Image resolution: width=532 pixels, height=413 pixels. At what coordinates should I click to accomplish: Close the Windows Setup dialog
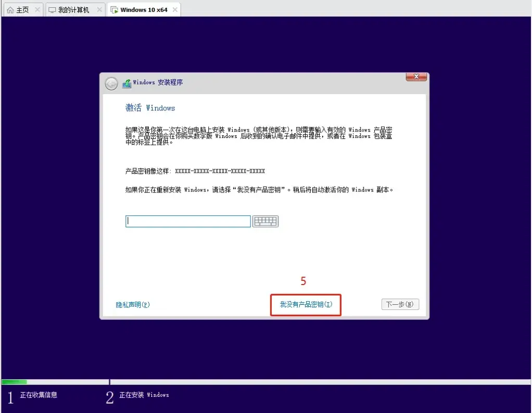tap(416, 76)
